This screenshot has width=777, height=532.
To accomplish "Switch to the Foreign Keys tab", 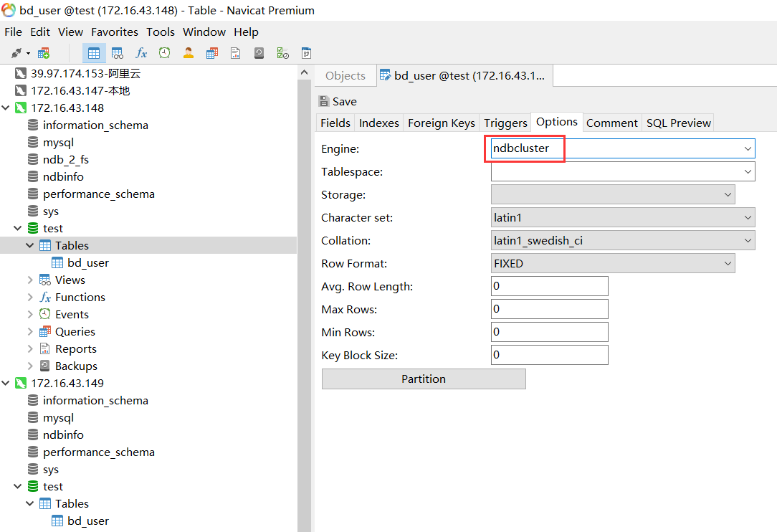I will [x=441, y=123].
